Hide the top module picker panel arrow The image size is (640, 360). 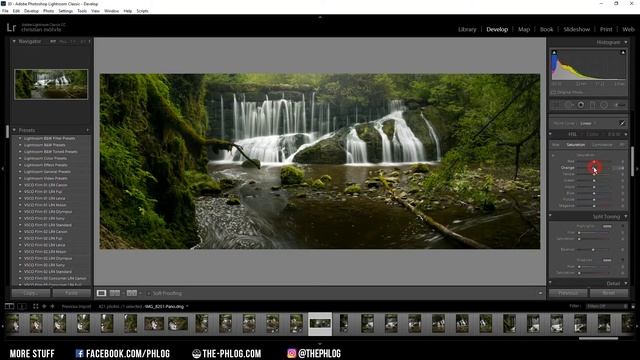pyautogui.click(x=320, y=17)
